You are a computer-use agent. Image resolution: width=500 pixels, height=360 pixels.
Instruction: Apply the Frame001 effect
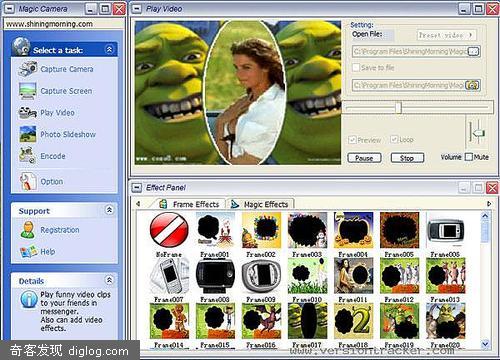[x=215, y=230]
